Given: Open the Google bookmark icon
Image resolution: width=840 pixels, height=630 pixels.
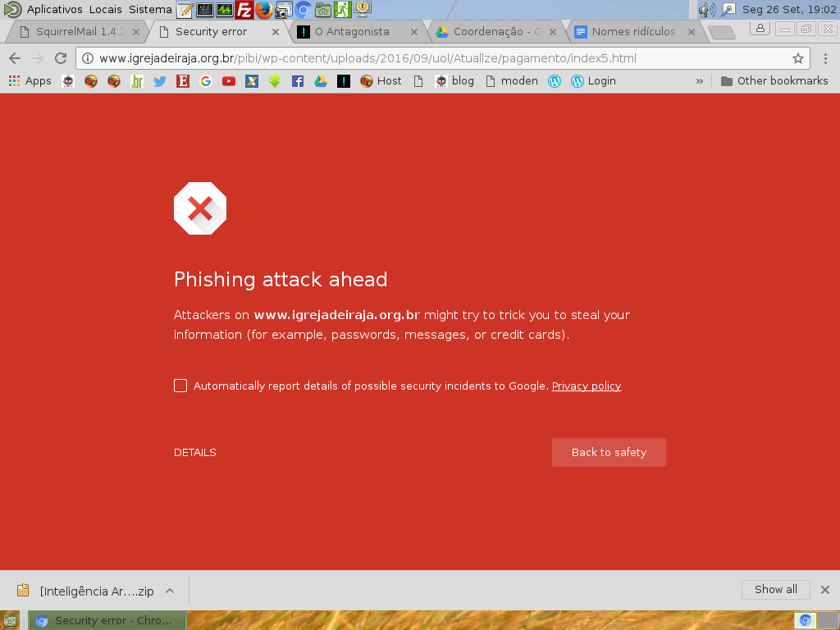Looking at the screenshot, I should click(x=206, y=81).
